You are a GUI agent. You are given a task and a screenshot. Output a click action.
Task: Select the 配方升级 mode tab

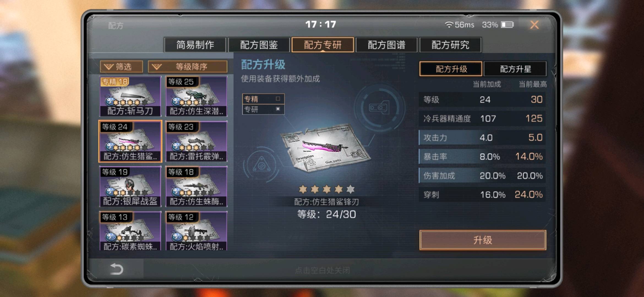[451, 69]
